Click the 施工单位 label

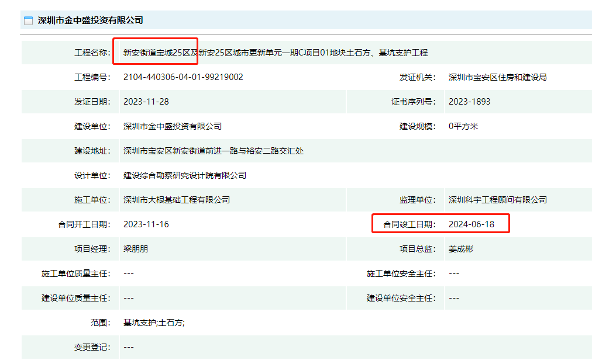click(92, 200)
